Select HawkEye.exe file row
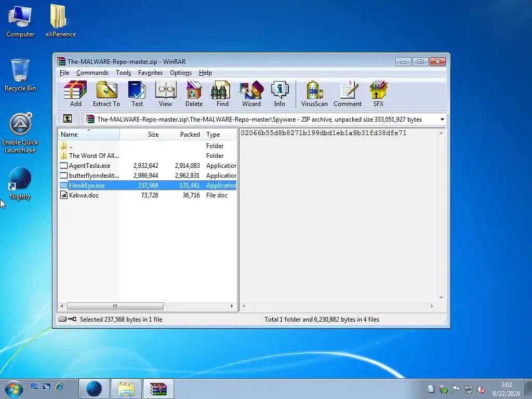The width and height of the screenshot is (532, 399). (x=147, y=185)
